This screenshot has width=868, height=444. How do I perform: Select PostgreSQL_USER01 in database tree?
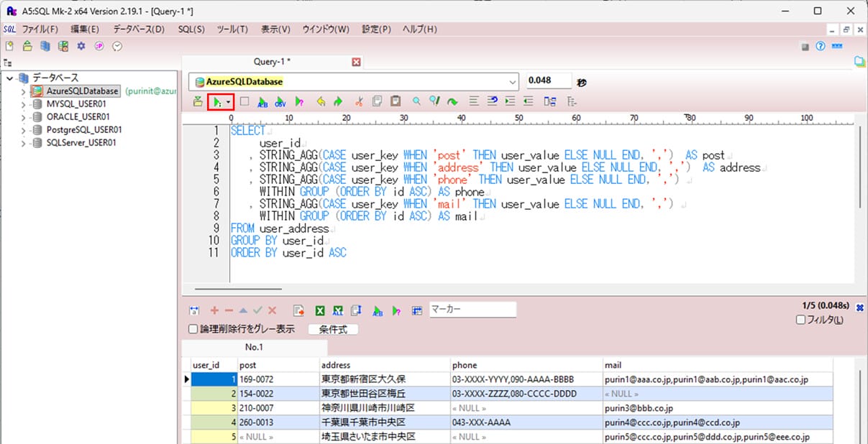pos(83,130)
